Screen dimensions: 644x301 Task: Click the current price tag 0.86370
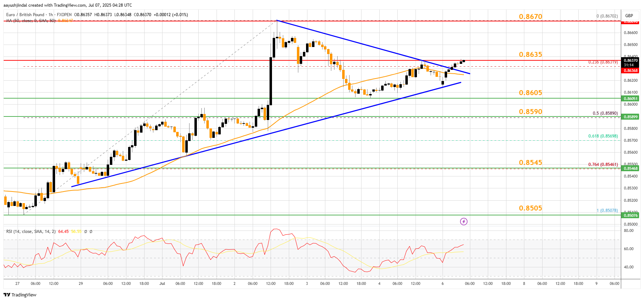[630, 60]
